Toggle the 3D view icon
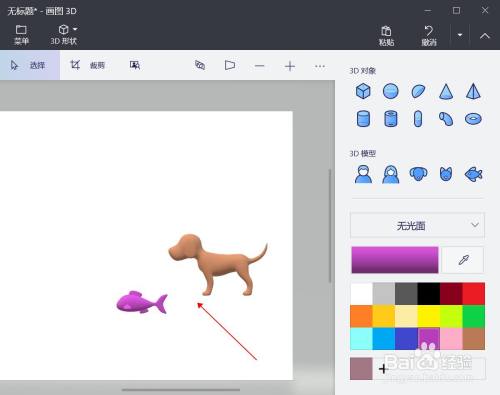 [x=230, y=65]
